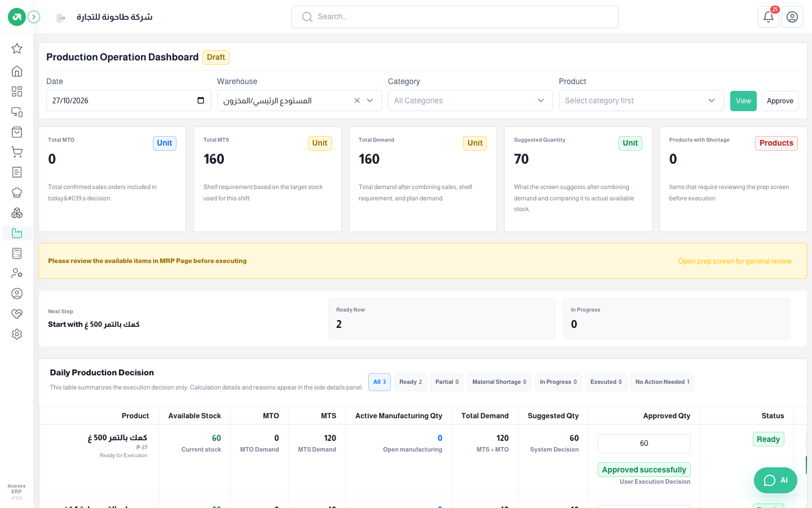Click the Approve button
The width and height of the screenshot is (812, 508).
click(780, 101)
